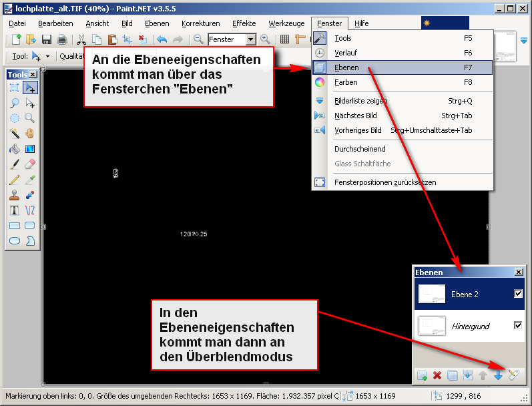The width and height of the screenshot is (532, 406).
Task: Click the Crop to Selection icon
Action: pyautogui.click(x=127, y=39)
